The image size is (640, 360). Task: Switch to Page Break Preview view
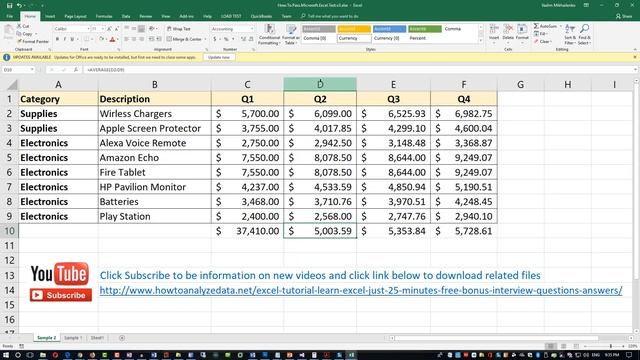pos(576,346)
